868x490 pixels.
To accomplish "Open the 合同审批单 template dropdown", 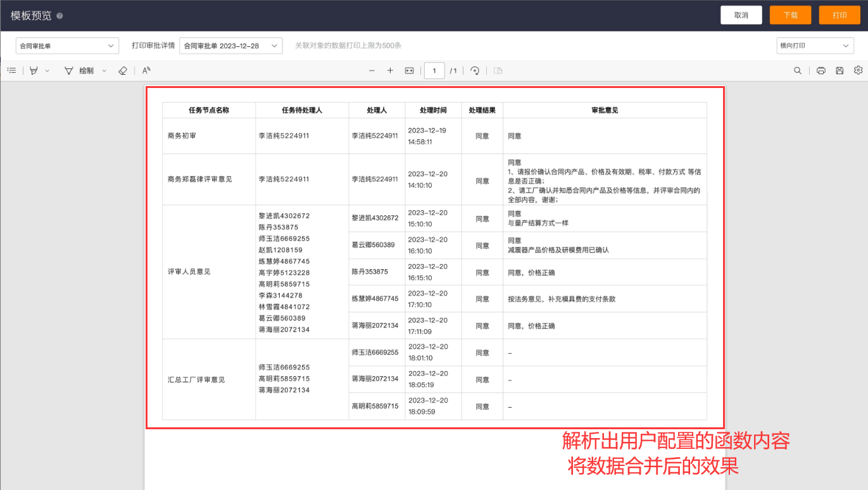I will click(x=66, y=45).
